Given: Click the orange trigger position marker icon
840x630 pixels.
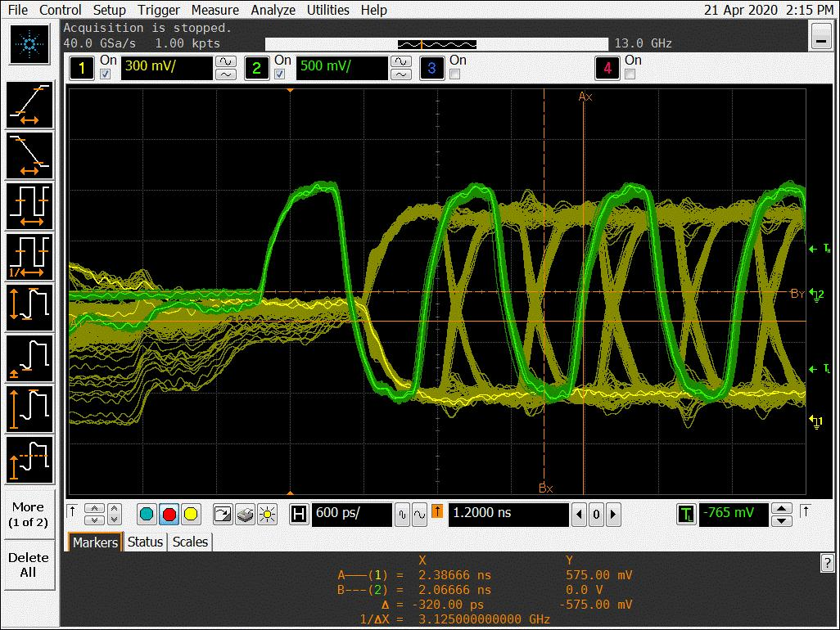Looking at the screenshot, I should tap(437, 511).
